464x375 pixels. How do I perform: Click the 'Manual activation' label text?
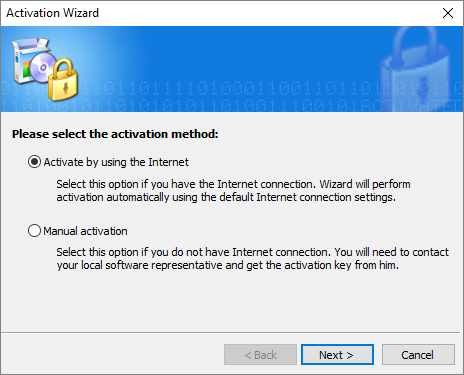(x=85, y=231)
